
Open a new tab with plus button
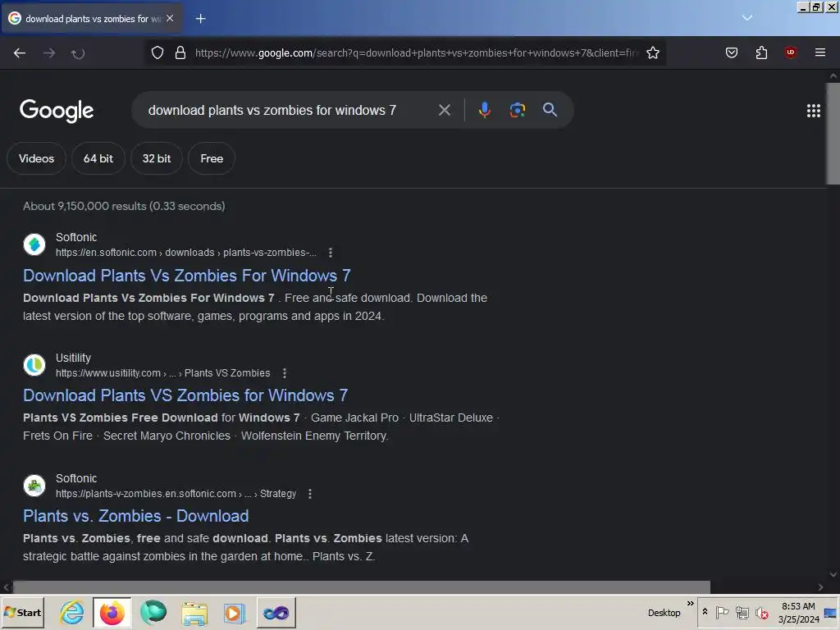(x=200, y=19)
